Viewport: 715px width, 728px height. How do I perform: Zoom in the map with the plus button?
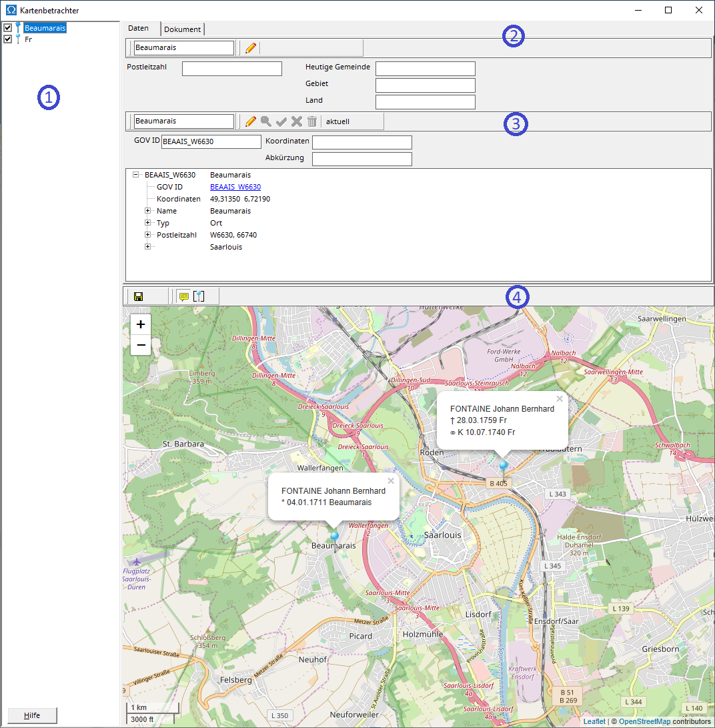click(141, 325)
